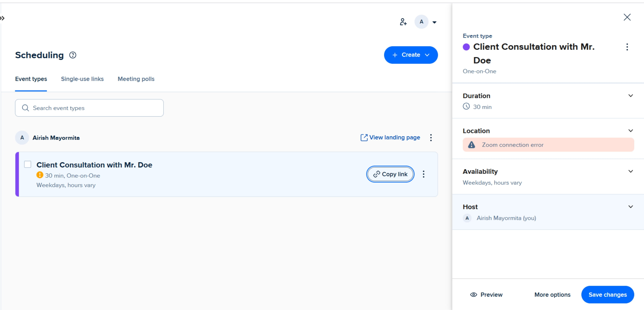Image resolution: width=644 pixels, height=310 pixels.
Task: Click the orange warning icon on event card
Action: pos(39,175)
